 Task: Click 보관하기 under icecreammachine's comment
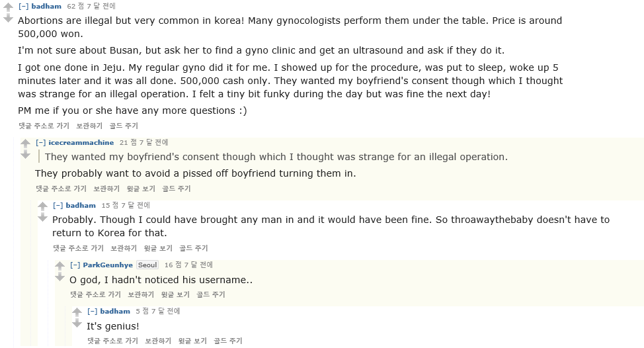coord(106,189)
